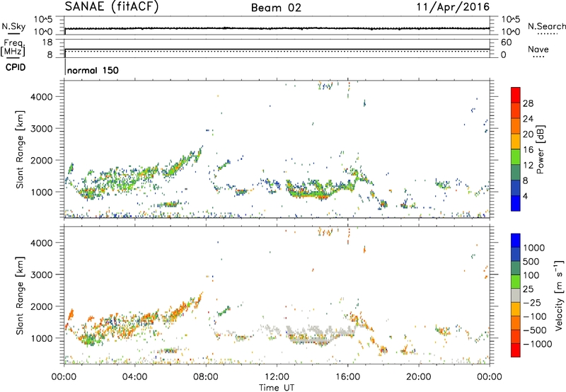Click the 2000 tick of velocity panel

[42, 306]
